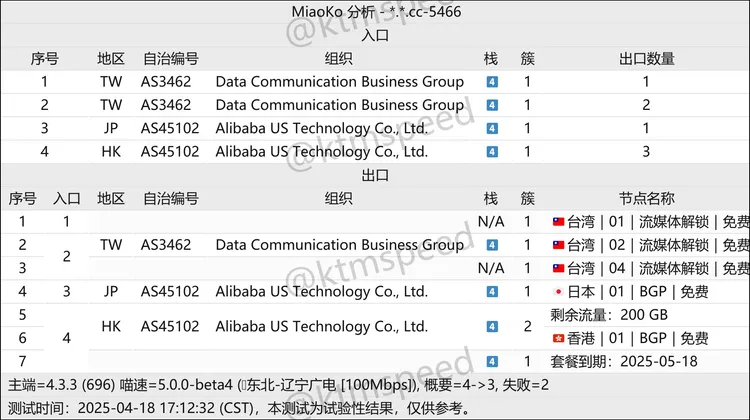Click the 出口数量 column header

pos(646,59)
